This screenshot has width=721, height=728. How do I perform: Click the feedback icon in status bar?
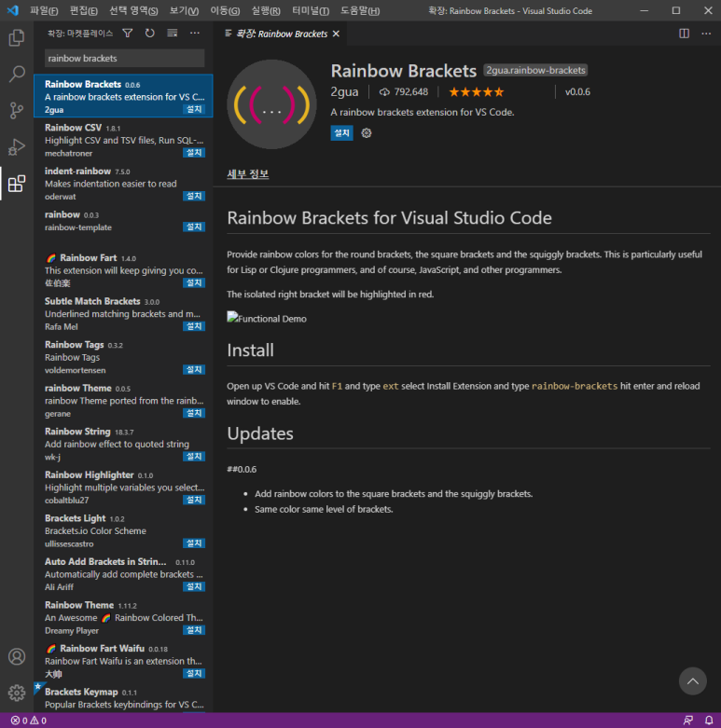point(688,721)
